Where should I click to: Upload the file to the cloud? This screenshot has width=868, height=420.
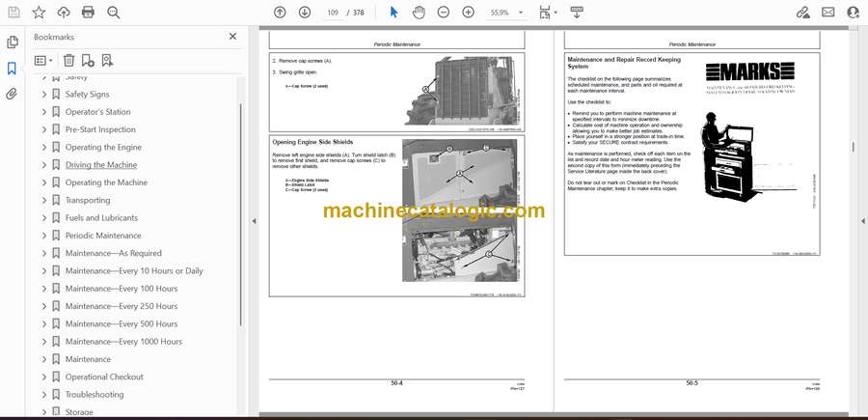(x=64, y=13)
